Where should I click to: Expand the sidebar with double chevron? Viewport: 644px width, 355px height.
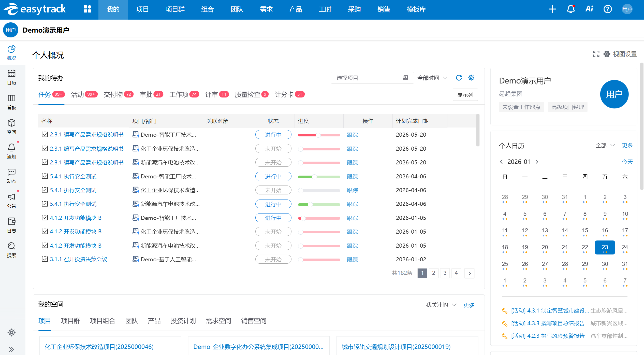[11, 349]
